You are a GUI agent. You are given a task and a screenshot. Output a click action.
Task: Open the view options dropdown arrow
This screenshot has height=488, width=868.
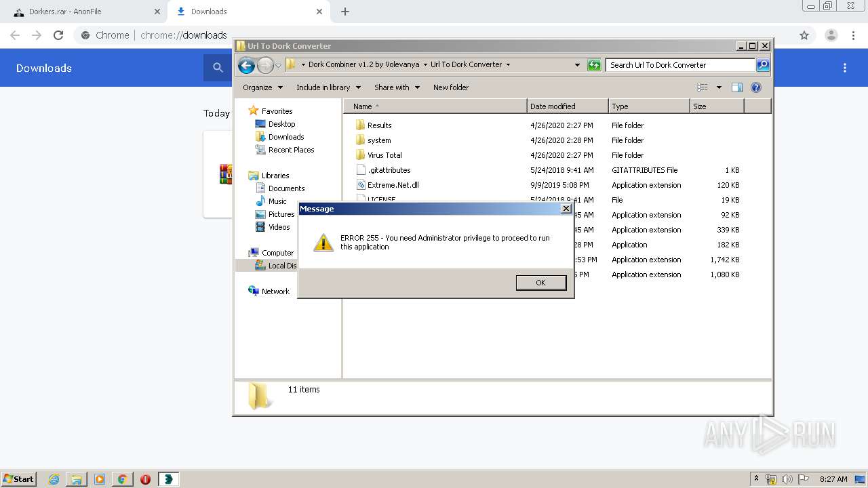click(719, 87)
